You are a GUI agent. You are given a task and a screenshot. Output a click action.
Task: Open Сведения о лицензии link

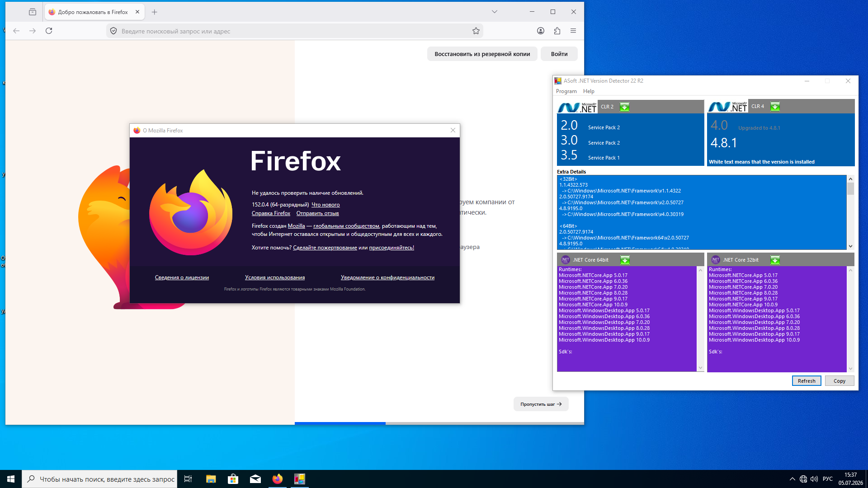pos(182,277)
